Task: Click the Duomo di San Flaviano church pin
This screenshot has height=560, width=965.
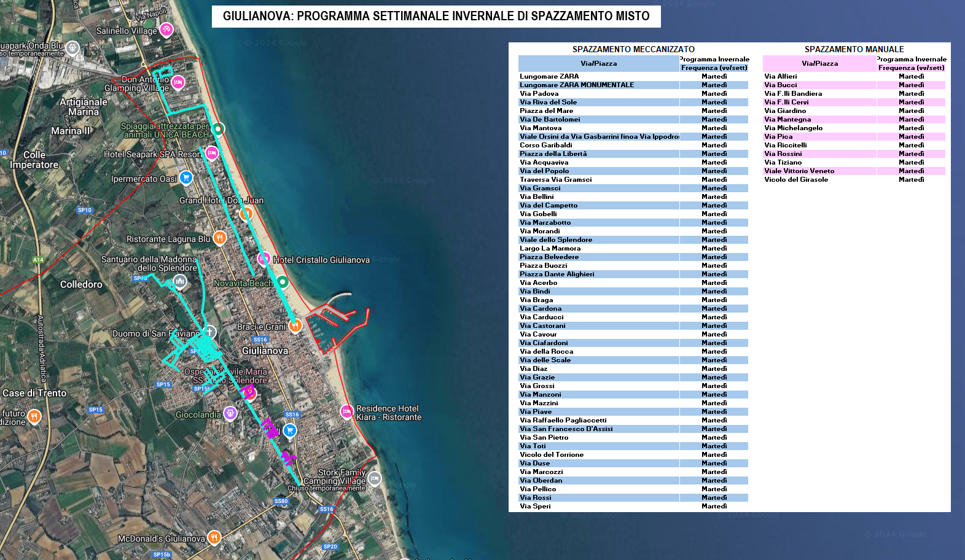Action: click(x=209, y=332)
